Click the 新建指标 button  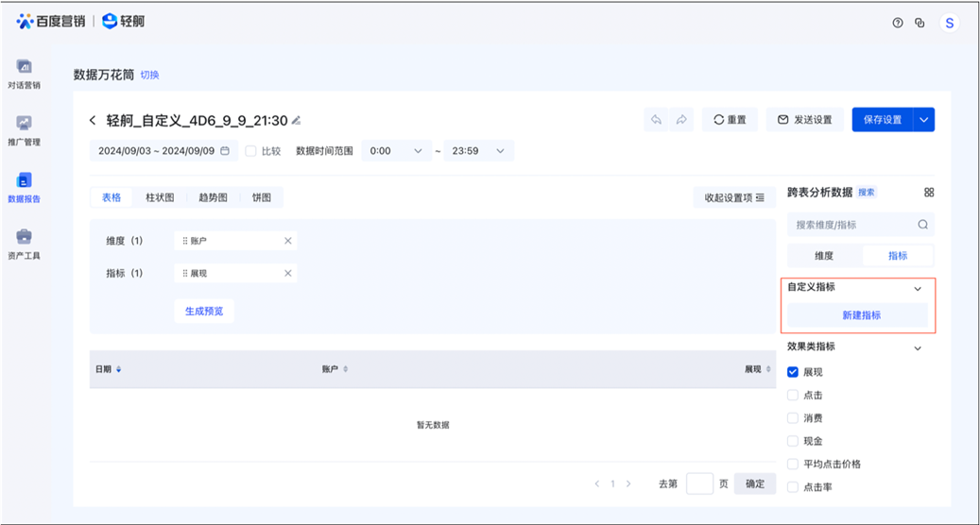(x=860, y=315)
